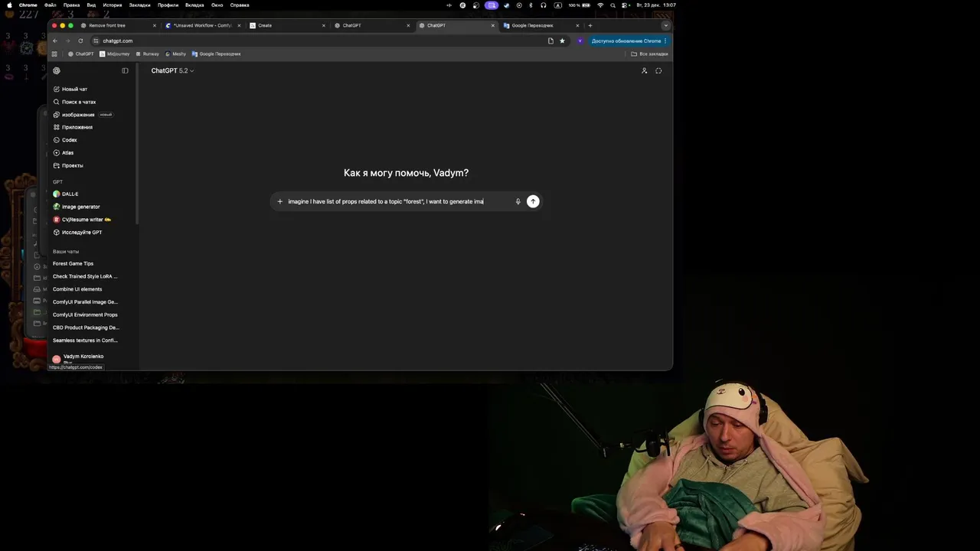Screen dimensions: 980x551
Task: Open Проекты in the sidebar
Action: pos(68,165)
